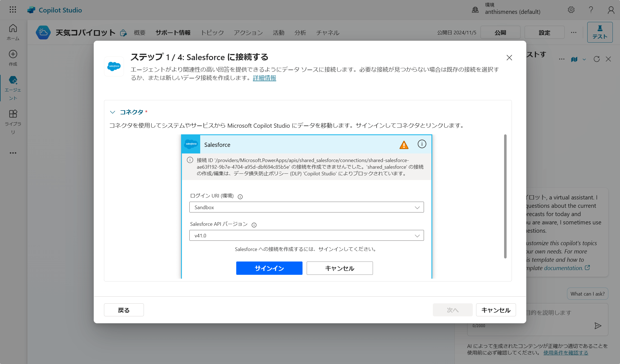Click the anthismenes (default) environment name

tap(513, 12)
